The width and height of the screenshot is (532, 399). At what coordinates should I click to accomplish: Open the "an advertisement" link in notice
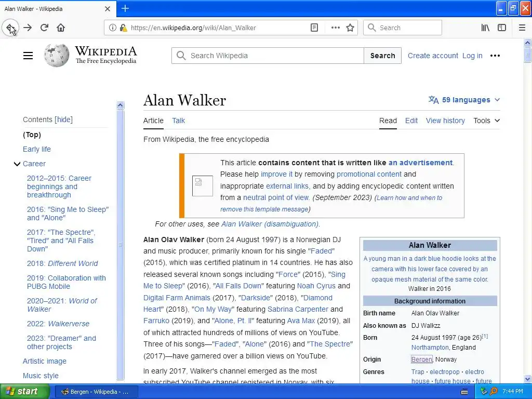click(x=420, y=163)
